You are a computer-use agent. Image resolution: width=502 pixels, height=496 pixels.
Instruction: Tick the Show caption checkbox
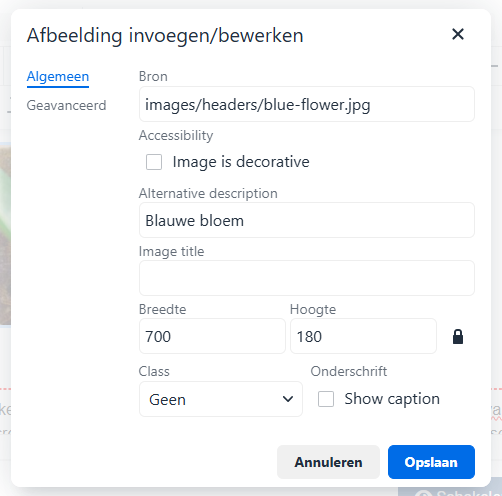click(326, 399)
